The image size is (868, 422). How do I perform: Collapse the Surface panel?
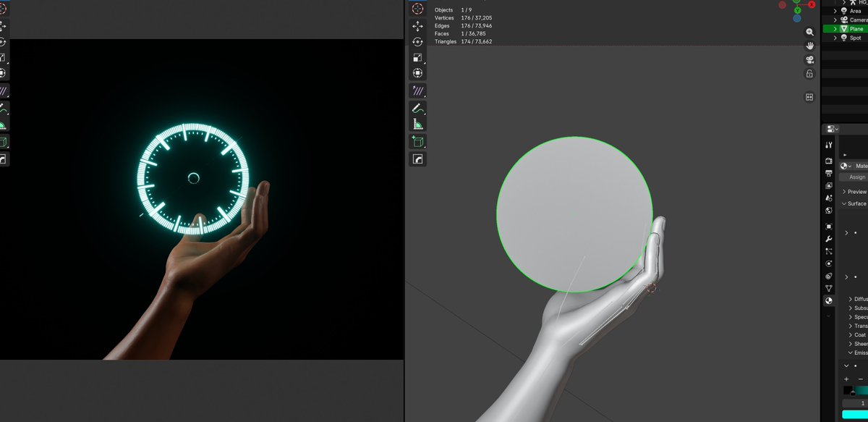(x=854, y=203)
